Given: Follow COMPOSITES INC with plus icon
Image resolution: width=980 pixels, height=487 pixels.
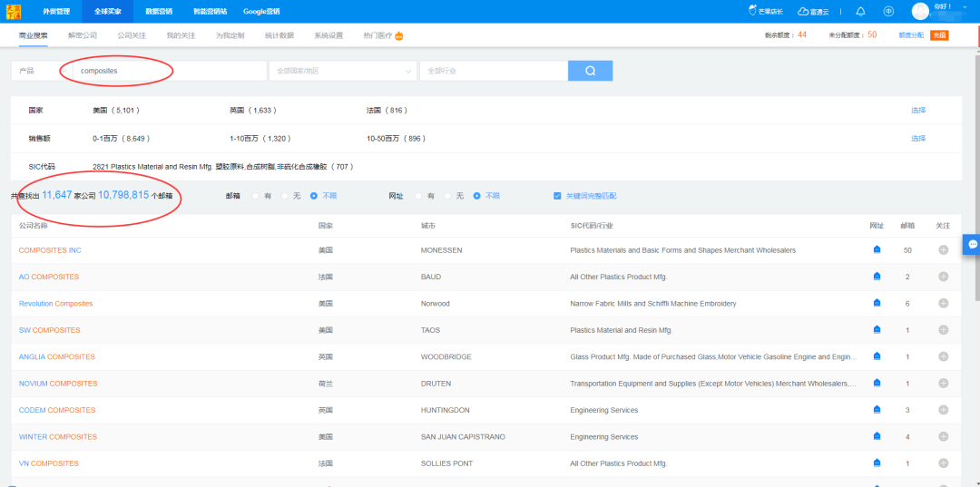Looking at the screenshot, I should (943, 249).
